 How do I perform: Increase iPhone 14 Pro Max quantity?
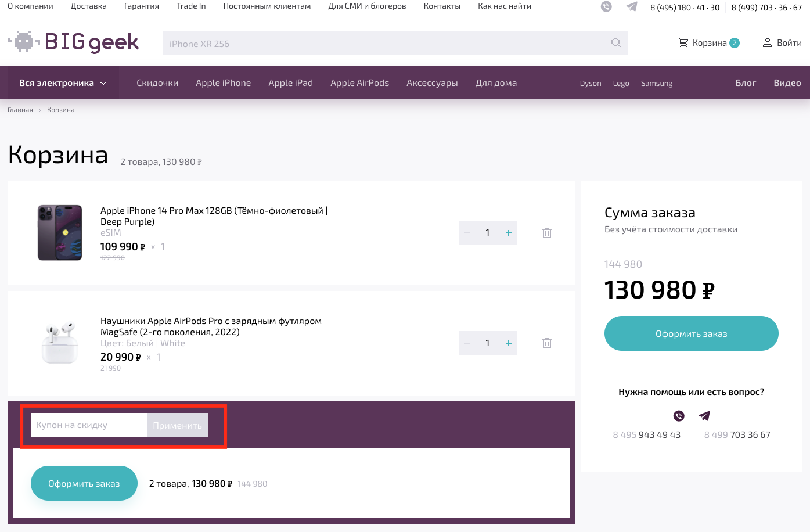coord(509,233)
